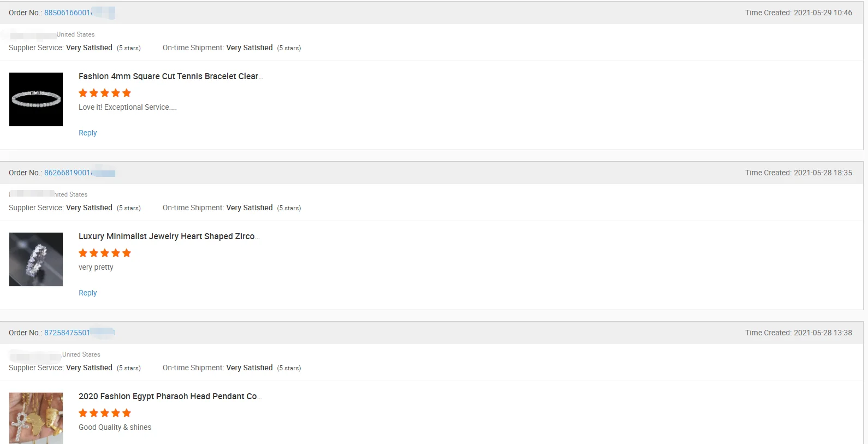Image resolution: width=868 pixels, height=444 pixels.
Task: Click the fifth star of the Pharaoh pendant rating
Action: [127, 413]
